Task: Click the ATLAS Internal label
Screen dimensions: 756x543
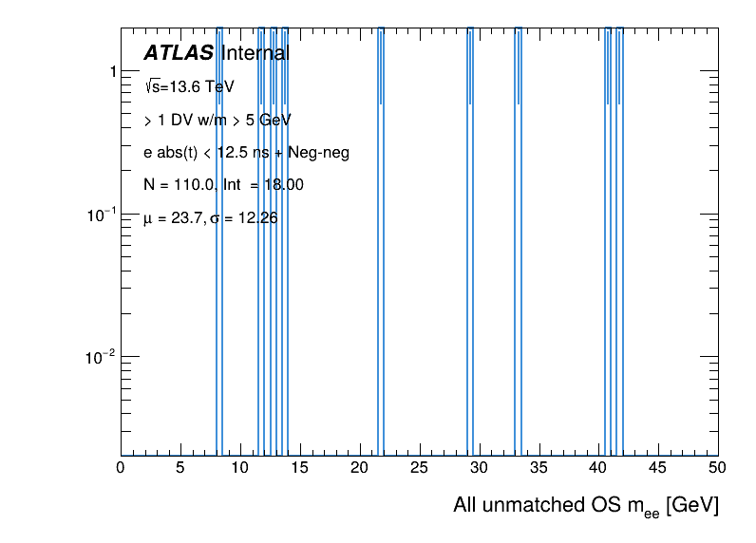Action: click(x=216, y=54)
